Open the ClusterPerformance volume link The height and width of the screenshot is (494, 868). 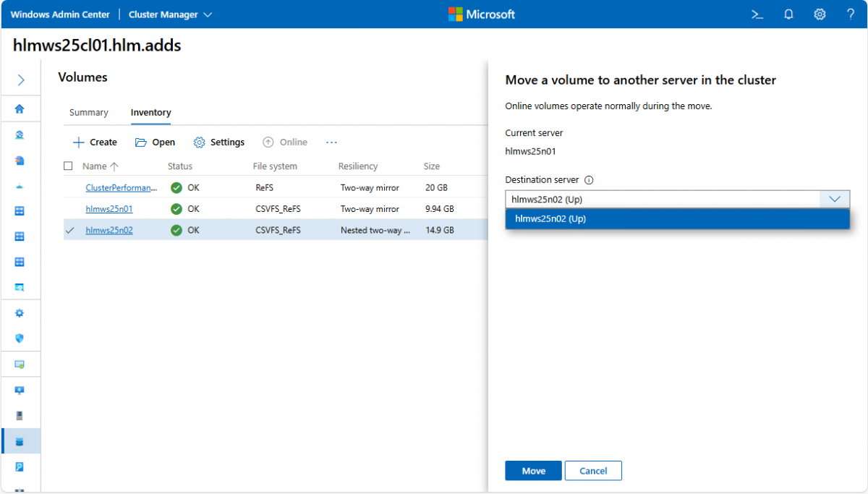pos(121,188)
